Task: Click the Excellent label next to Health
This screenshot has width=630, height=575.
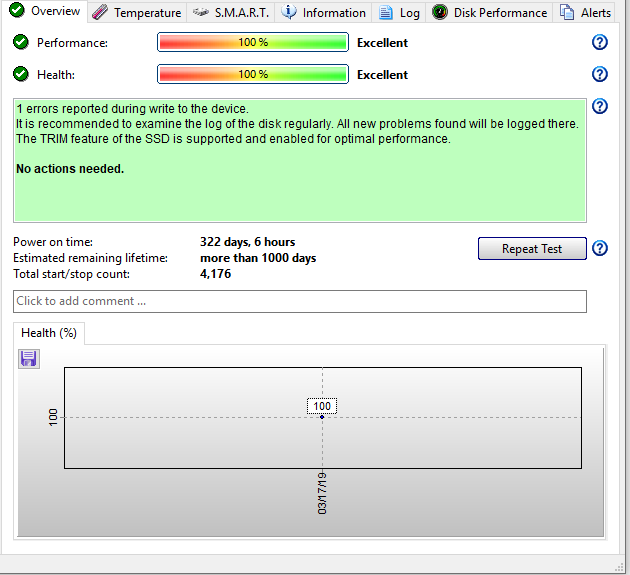Action: click(382, 75)
